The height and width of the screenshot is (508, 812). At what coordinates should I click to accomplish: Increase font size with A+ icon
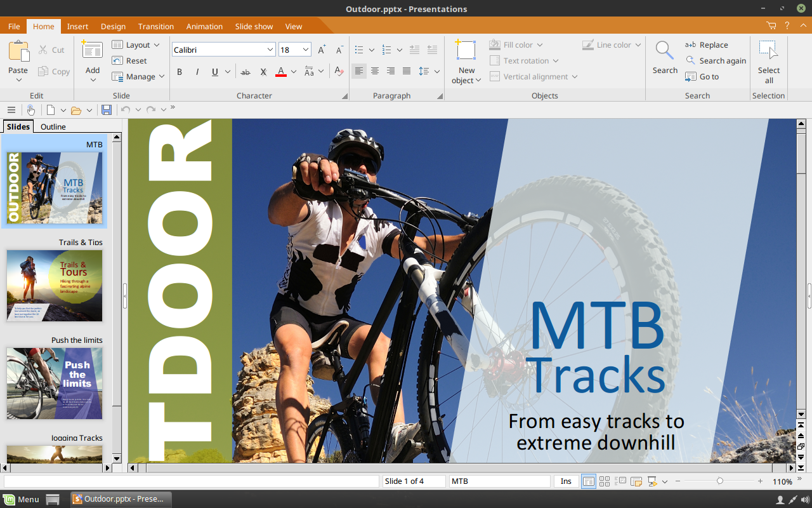point(322,50)
